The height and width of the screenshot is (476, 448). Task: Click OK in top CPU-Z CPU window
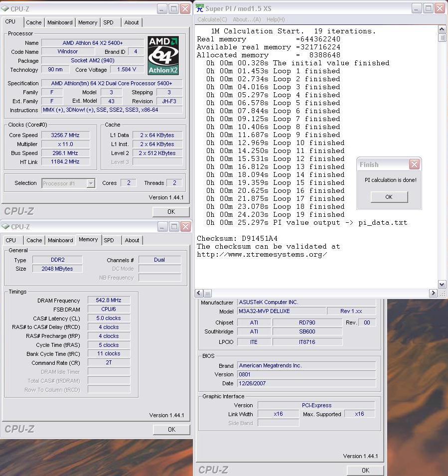[171, 212]
